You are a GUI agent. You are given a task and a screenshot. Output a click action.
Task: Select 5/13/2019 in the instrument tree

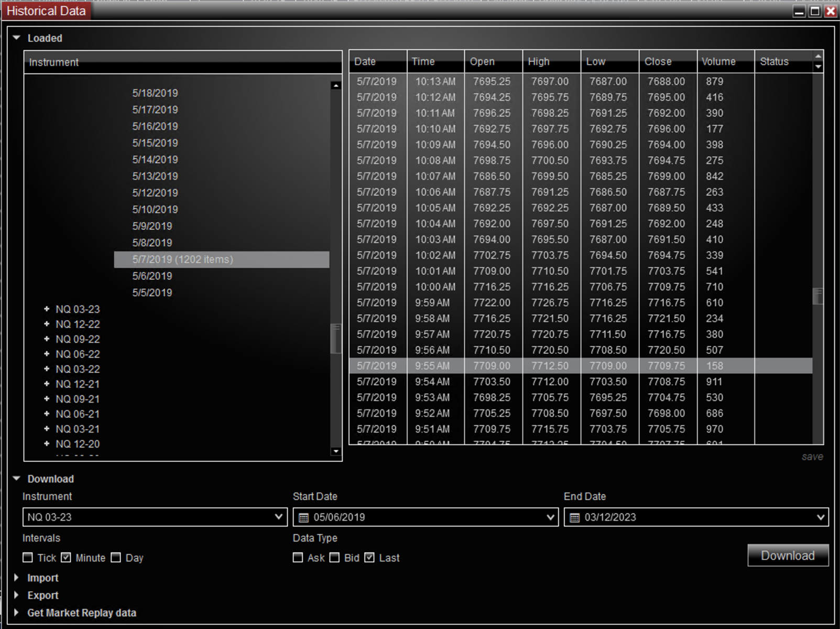pyautogui.click(x=155, y=176)
